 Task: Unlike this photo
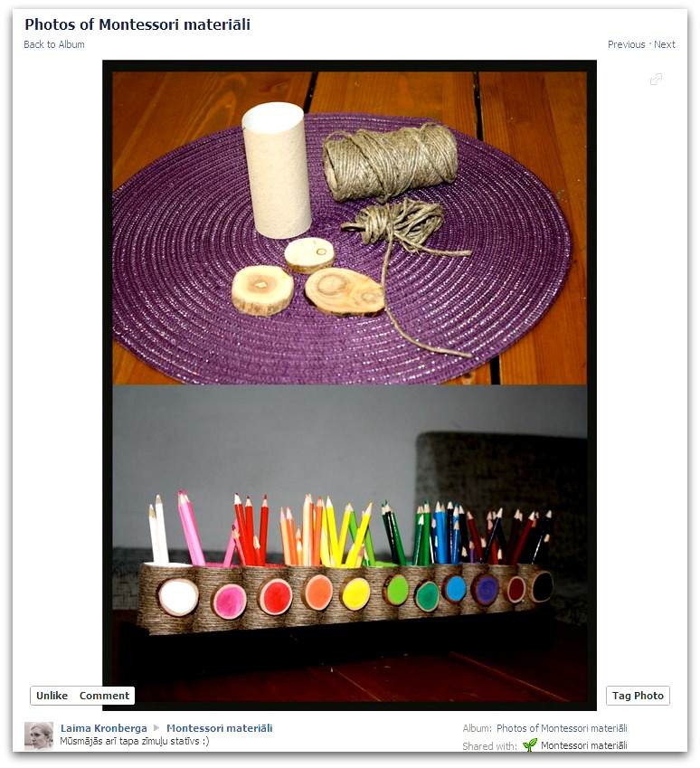[x=52, y=696]
